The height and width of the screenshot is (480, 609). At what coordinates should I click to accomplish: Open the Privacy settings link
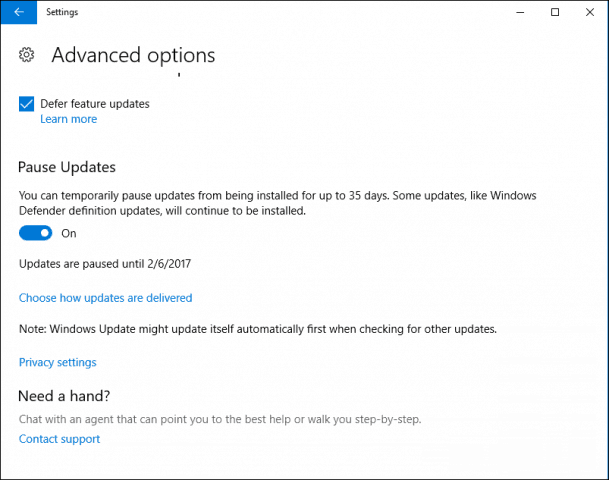[57, 362]
